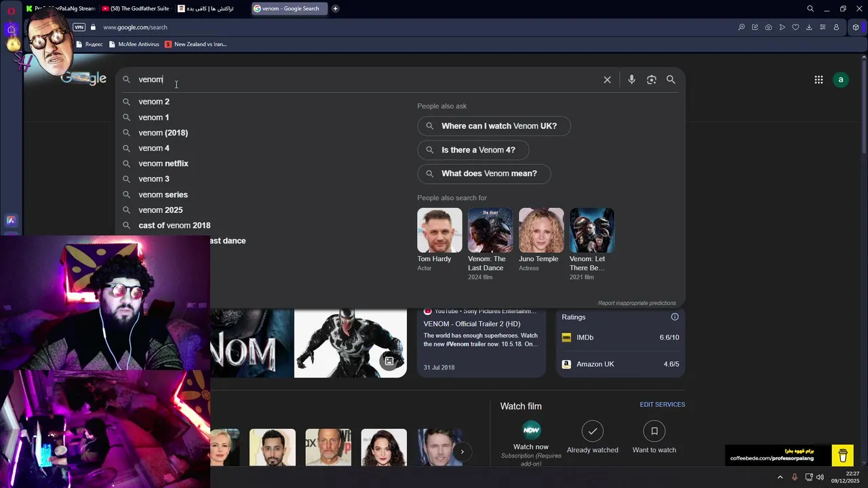Choose the 'venom 1' suggestion
The height and width of the screenshot is (488, 868).
(x=154, y=117)
